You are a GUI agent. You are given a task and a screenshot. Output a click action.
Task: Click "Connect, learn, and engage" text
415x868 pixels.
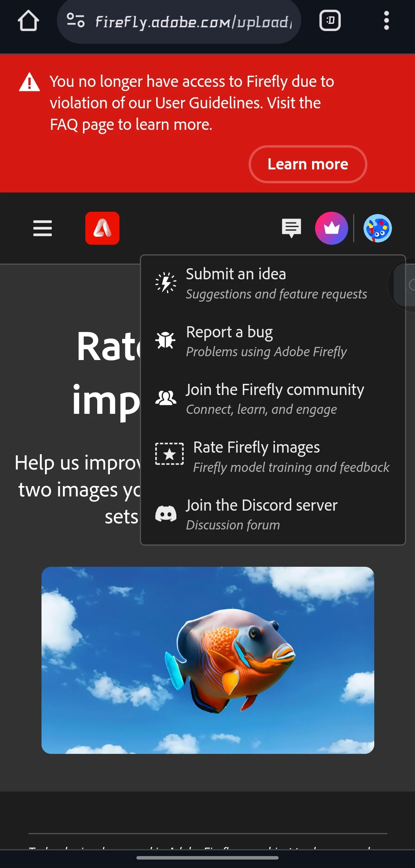pyautogui.click(x=262, y=410)
